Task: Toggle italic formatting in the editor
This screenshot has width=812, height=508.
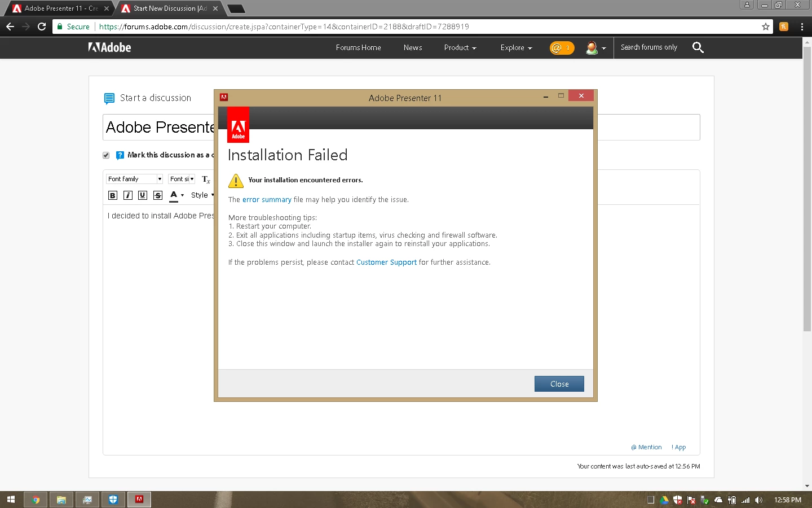Action: [128, 195]
